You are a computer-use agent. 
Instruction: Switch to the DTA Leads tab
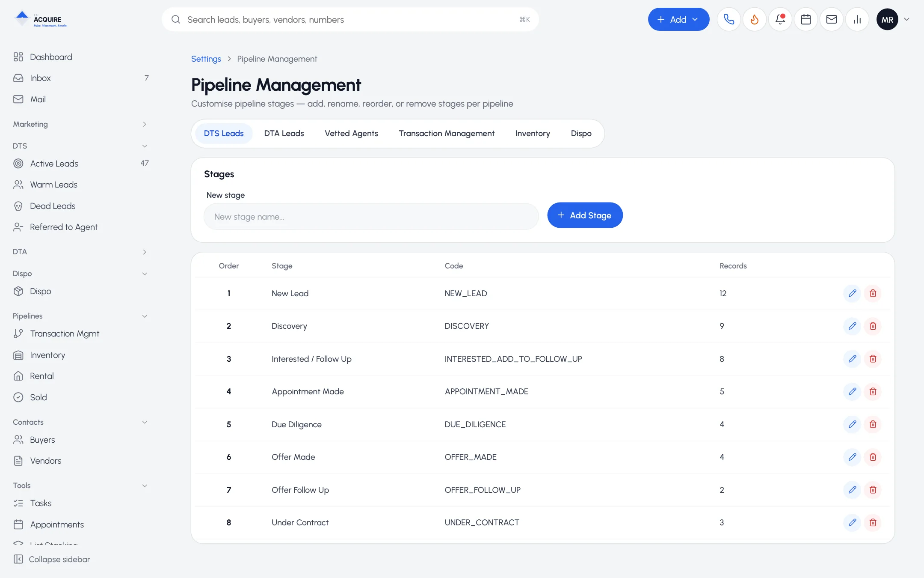click(284, 134)
